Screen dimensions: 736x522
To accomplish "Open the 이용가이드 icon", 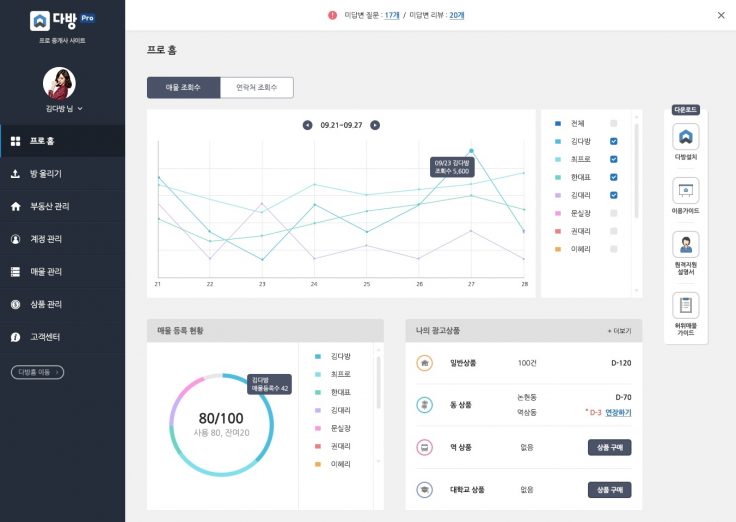I will click(x=686, y=190).
